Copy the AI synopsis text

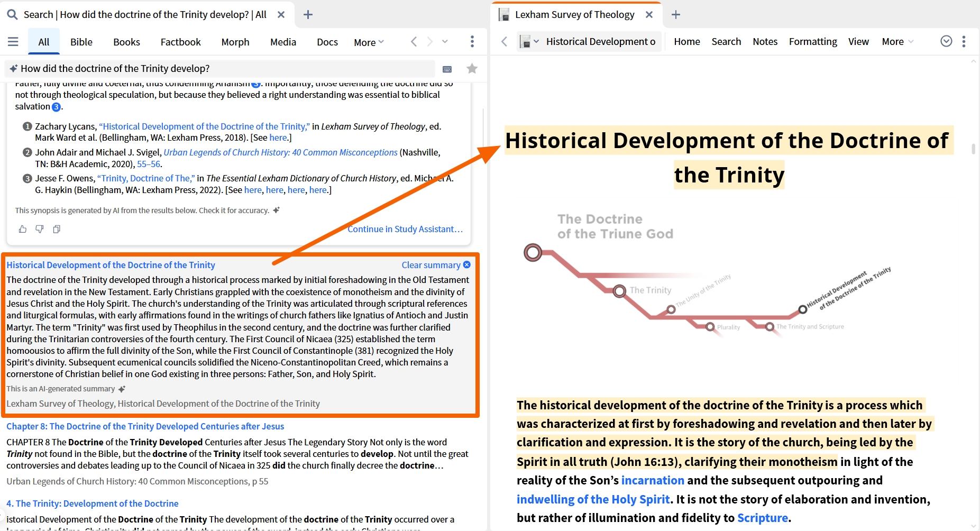point(57,229)
